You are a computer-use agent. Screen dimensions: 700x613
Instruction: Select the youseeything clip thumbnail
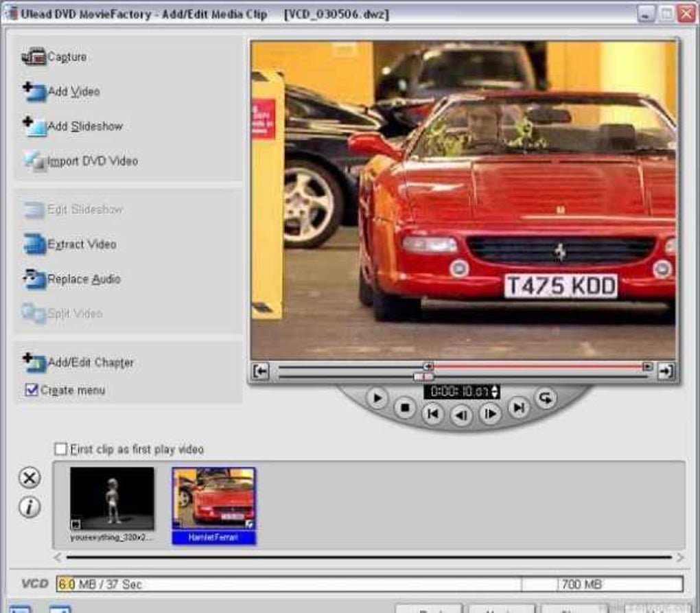click(x=112, y=498)
